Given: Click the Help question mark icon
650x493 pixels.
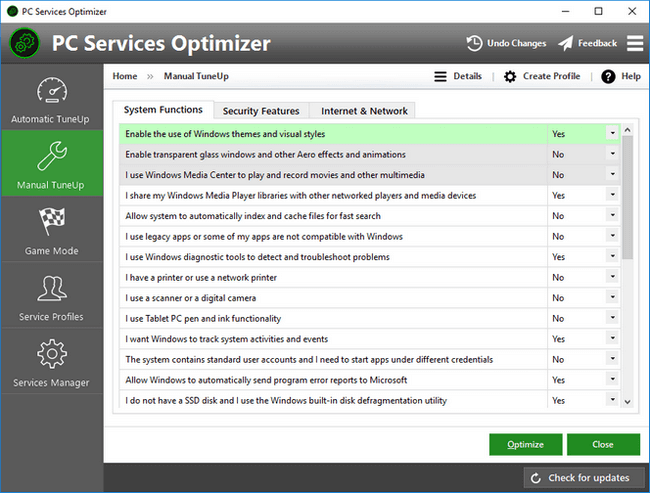Looking at the screenshot, I should click(608, 76).
